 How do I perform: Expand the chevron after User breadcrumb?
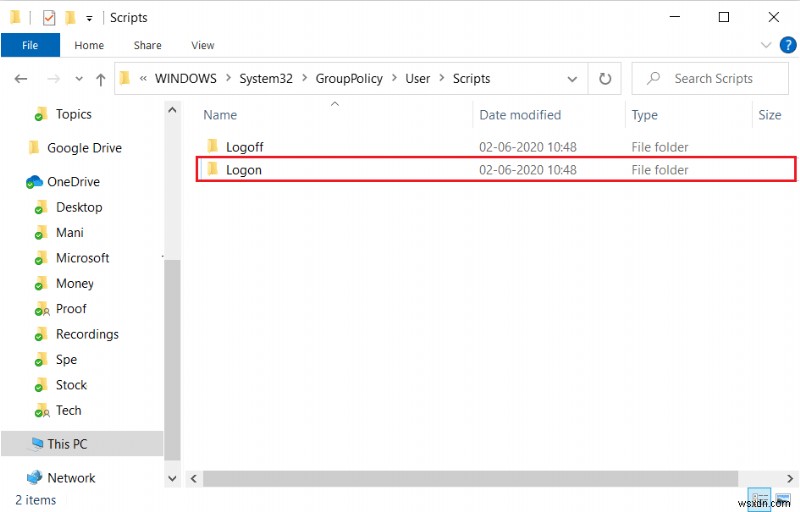(442, 78)
